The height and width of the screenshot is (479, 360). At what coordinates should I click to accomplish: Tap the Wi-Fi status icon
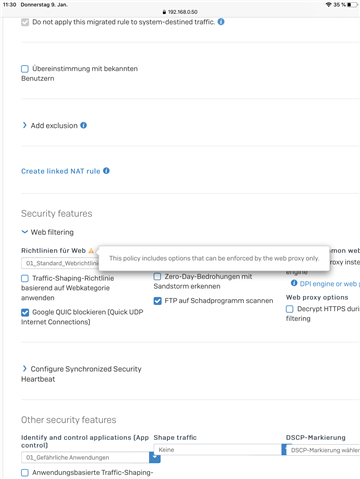[x=329, y=5]
